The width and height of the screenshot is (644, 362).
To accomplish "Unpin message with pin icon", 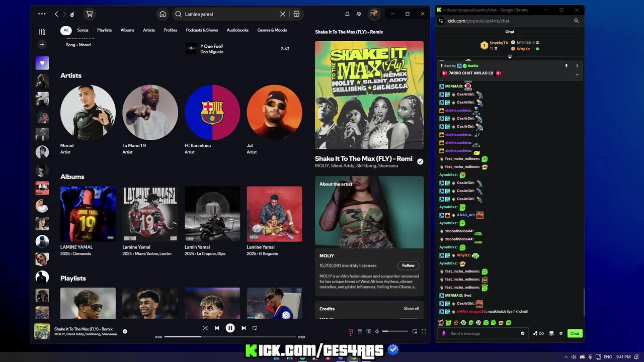I will point(566,66).
